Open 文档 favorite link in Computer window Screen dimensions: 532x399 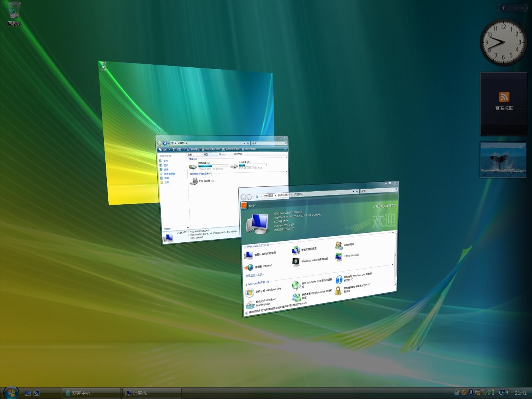point(164,161)
